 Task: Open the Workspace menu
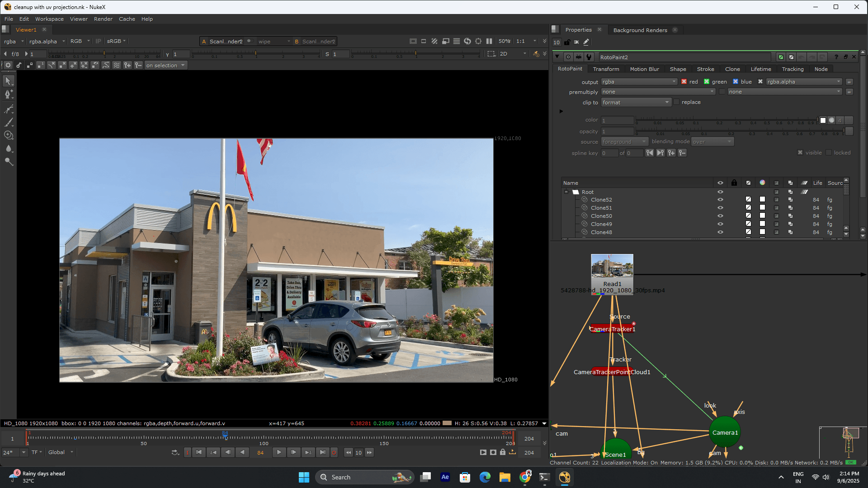click(49, 19)
